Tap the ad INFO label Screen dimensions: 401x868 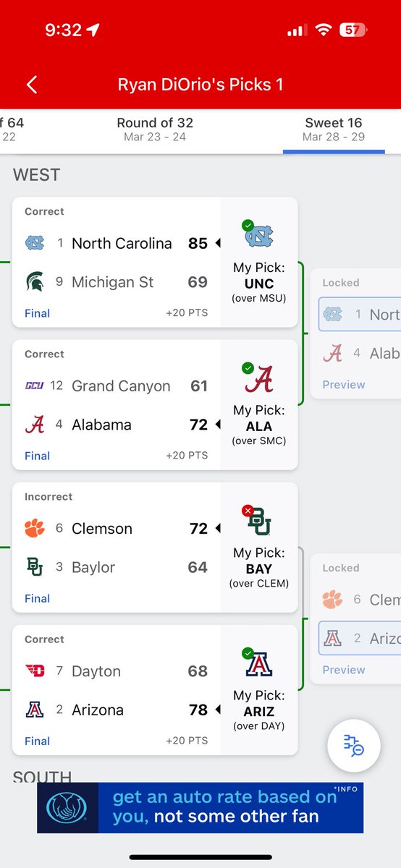346,789
